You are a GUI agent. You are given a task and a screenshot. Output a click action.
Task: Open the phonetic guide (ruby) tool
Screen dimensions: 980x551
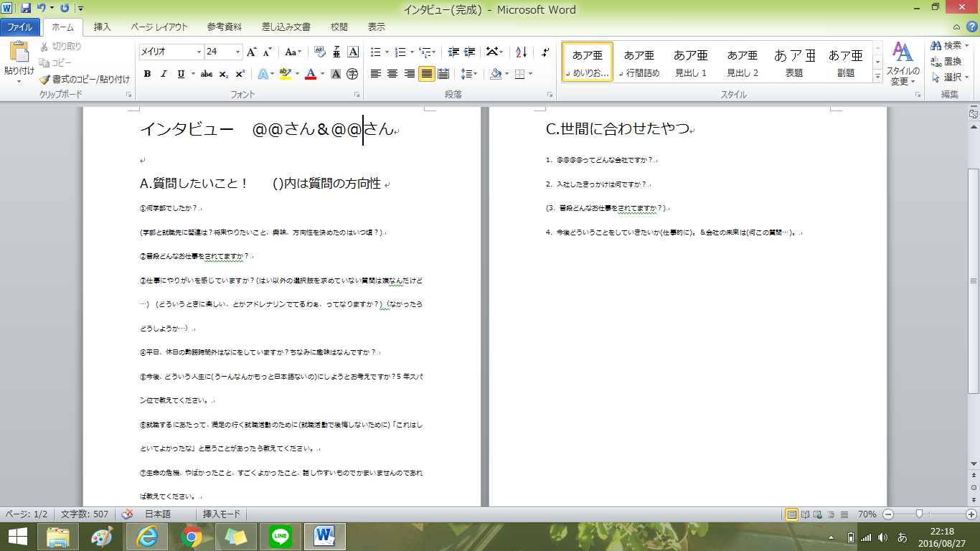336,52
